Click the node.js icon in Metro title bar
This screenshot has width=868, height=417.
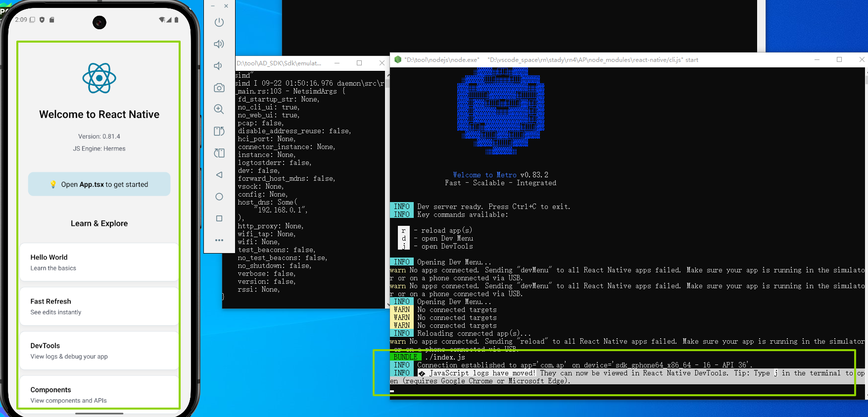tap(397, 59)
